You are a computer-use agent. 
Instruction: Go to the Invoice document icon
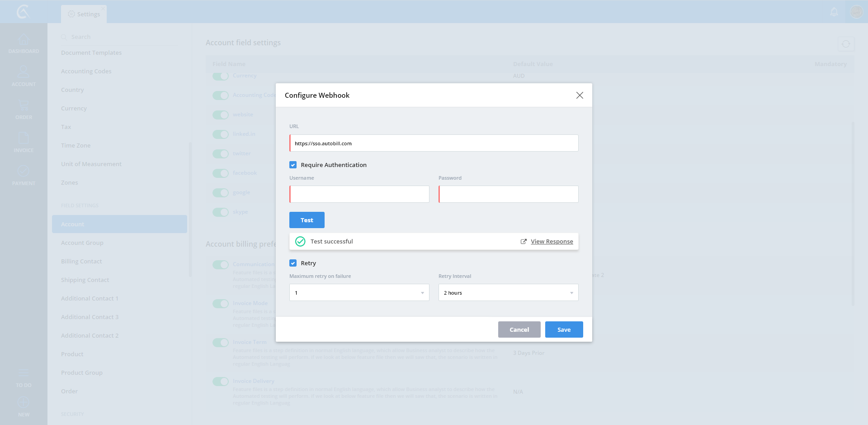click(24, 138)
